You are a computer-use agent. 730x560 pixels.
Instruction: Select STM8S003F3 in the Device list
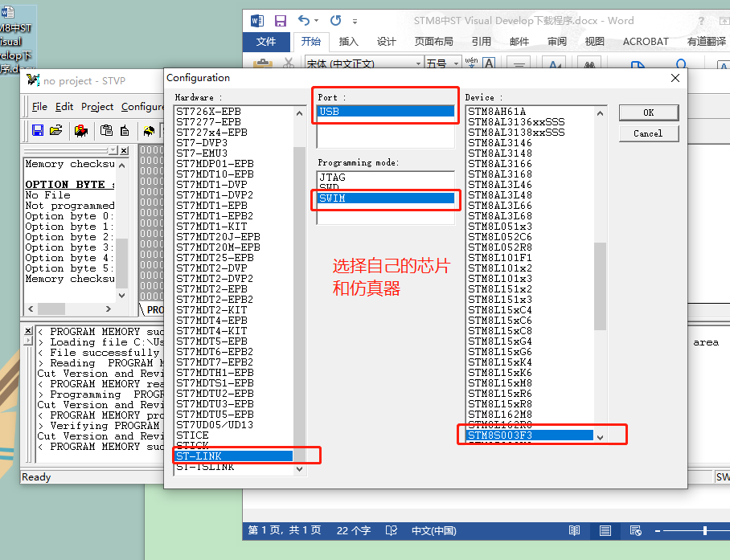529,435
